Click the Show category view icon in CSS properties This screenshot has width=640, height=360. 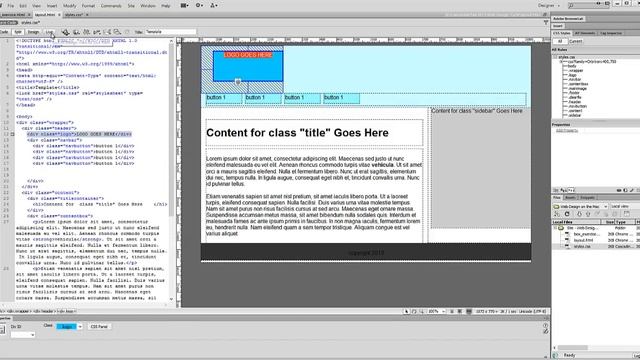(556, 190)
